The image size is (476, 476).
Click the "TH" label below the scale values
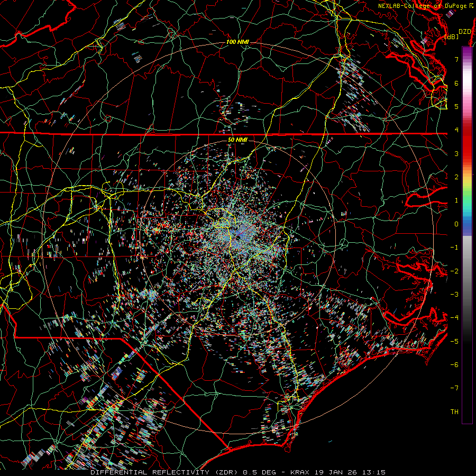pyautogui.click(x=454, y=412)
